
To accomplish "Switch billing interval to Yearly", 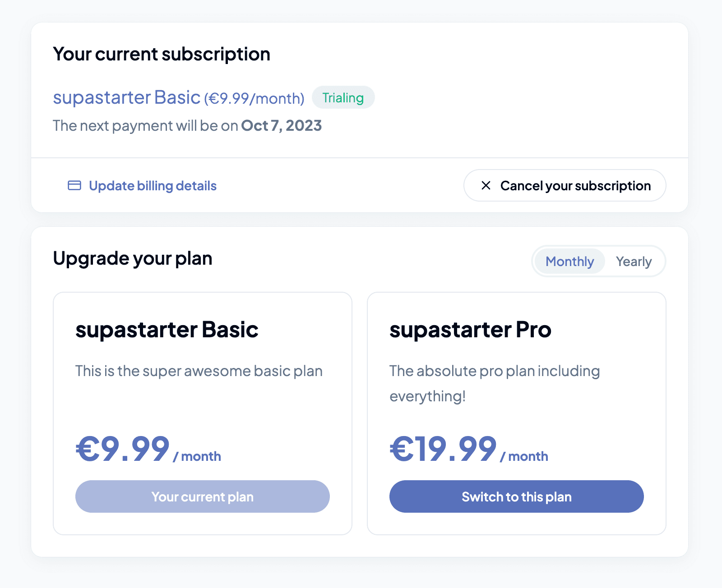I will click(x=634, y=261).
